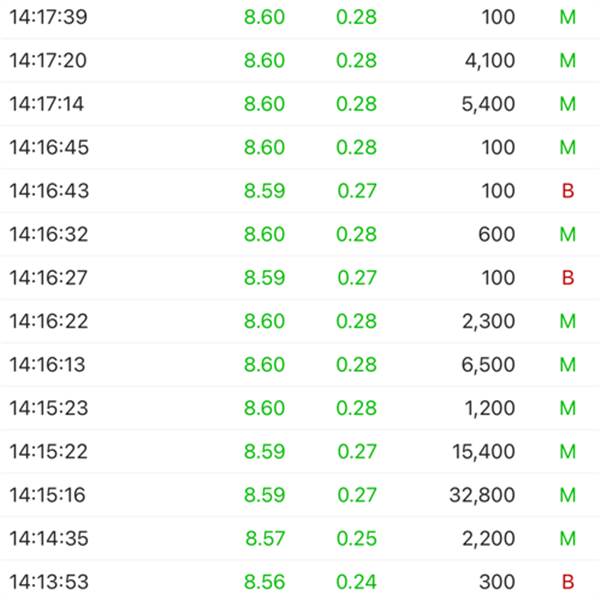Click the 8.56 price at 14:13:53
Viewport: 600px width, 600px height.
(x=264, y=582)
